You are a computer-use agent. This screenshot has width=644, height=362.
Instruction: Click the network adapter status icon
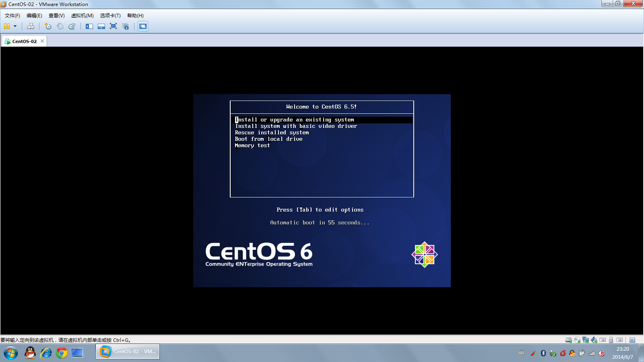click(x=586, y=340)
